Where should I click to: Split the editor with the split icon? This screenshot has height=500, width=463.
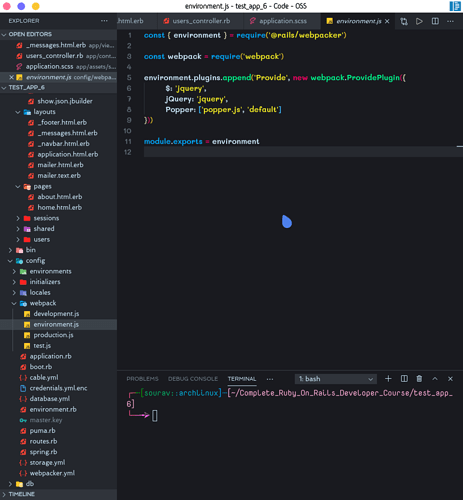[435, 21]
